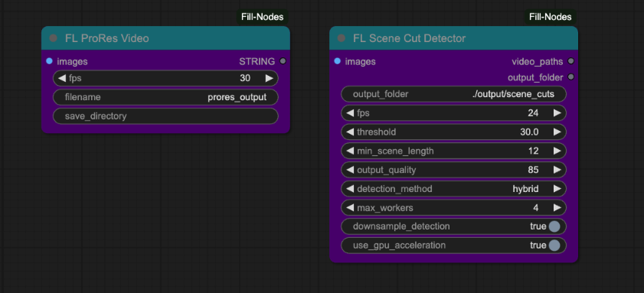Increase output_quality value

click(x=557, y=170)
